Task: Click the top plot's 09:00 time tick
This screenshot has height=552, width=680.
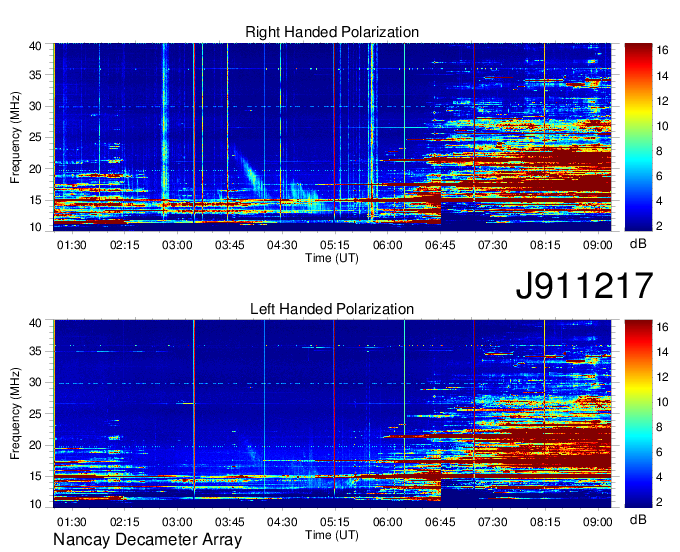Action: (x=598, y=245)
